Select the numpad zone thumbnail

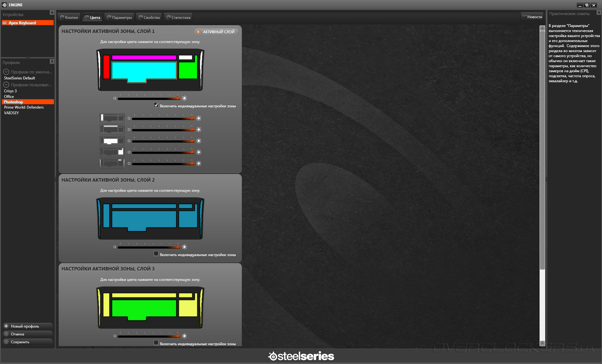pos(112,152)
